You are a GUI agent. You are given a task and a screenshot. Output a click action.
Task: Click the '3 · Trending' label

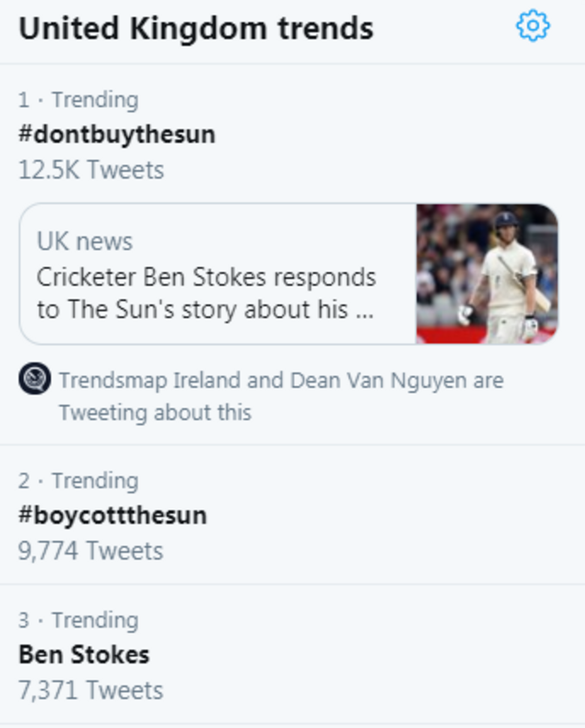78,620
